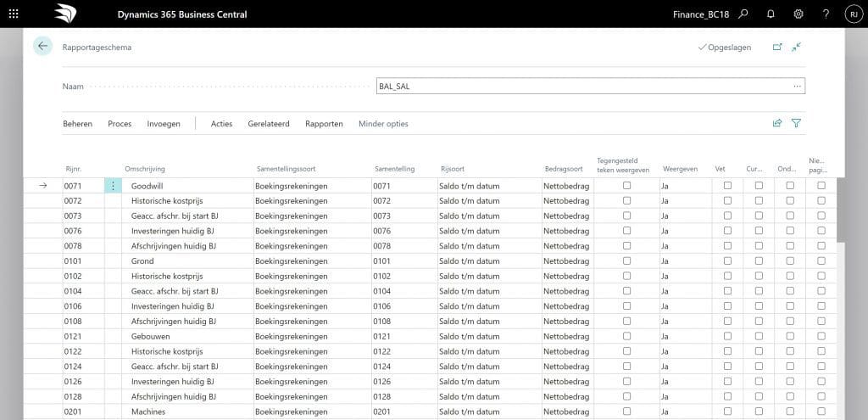The height and width of the screenshot is (420, 868).
Task: Toggle Tegengesteld teken checkbox for row 0201
Action: click(x=626, y=412)
